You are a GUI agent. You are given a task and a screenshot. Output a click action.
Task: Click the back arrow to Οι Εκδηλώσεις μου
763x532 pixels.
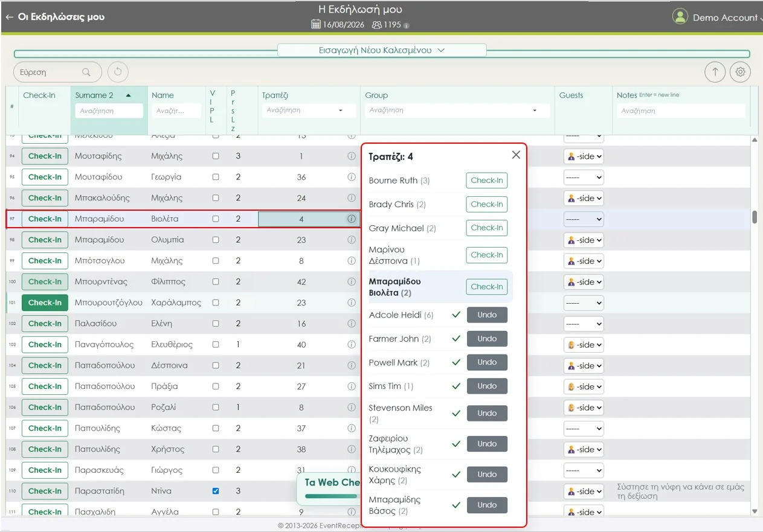tap(9, 17)
